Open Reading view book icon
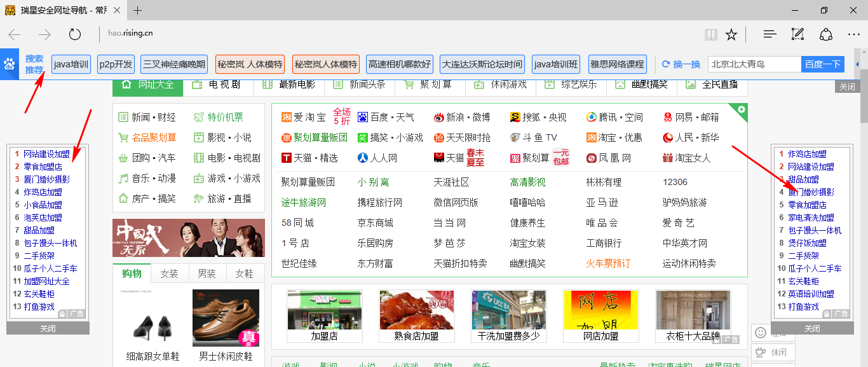Viewport: 868px width, 367px height. pyautogui.click(x=711, y=34)
